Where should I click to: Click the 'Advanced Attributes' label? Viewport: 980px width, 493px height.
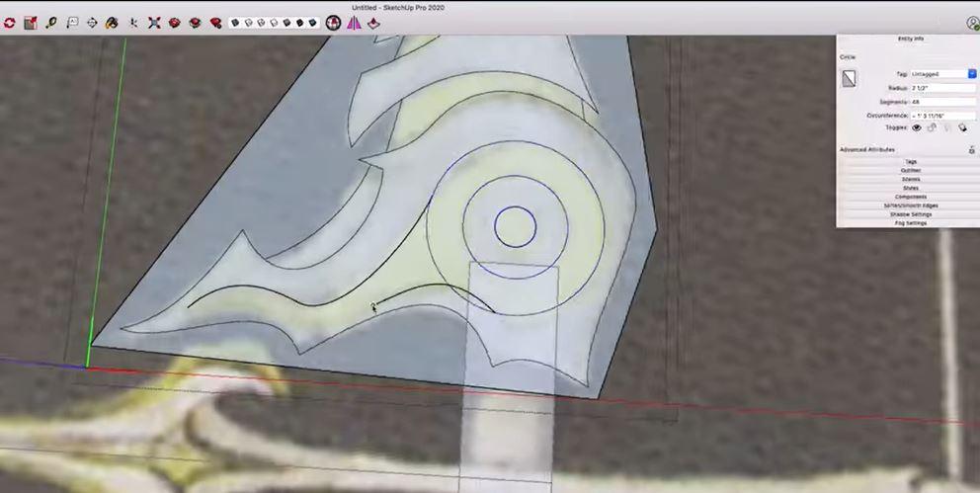866,150
